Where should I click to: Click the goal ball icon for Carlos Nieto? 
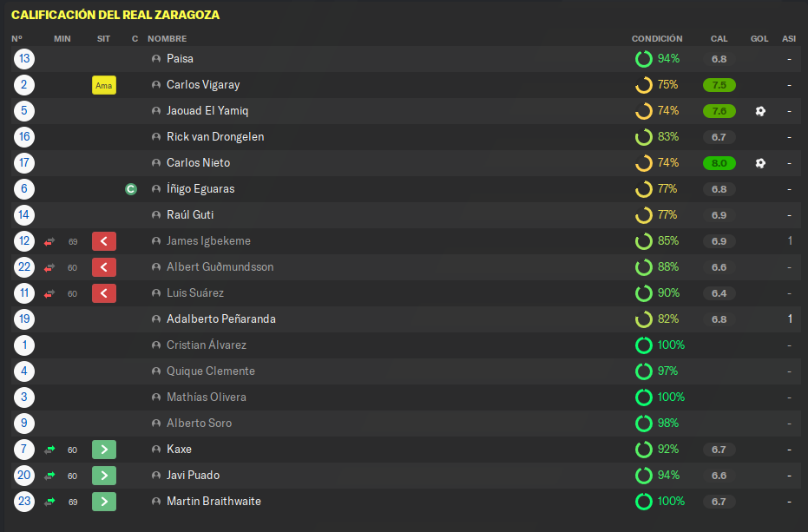(x=760, y=163)
